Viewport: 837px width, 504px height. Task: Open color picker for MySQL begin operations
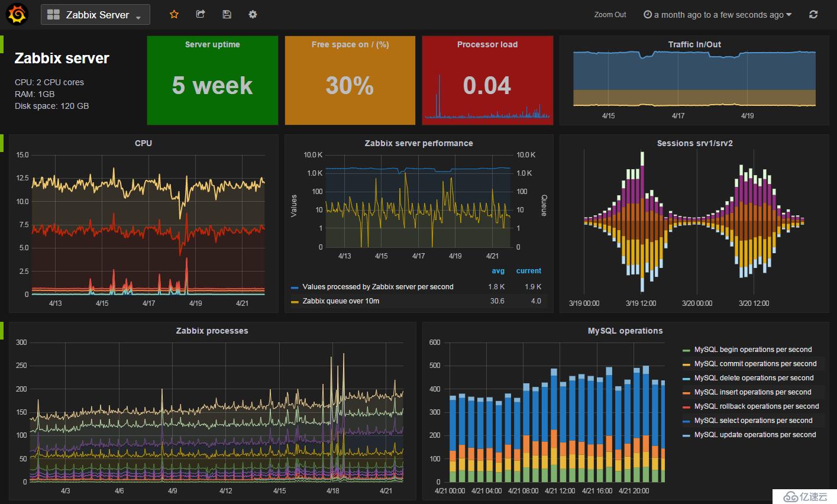pyautogui.click(x=686, y=350)
